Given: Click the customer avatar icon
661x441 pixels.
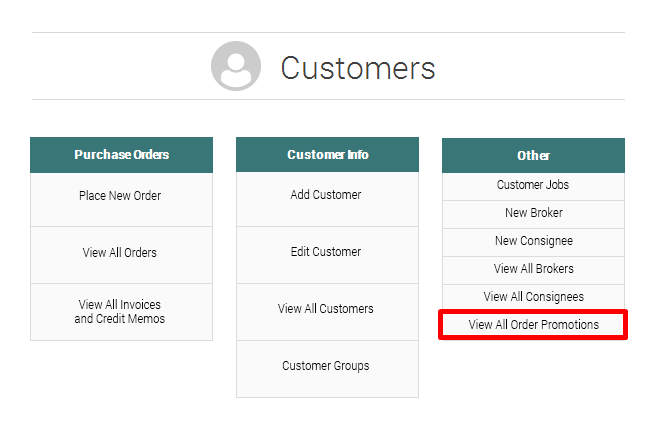Looking at the screenshot, I should 236,67.
